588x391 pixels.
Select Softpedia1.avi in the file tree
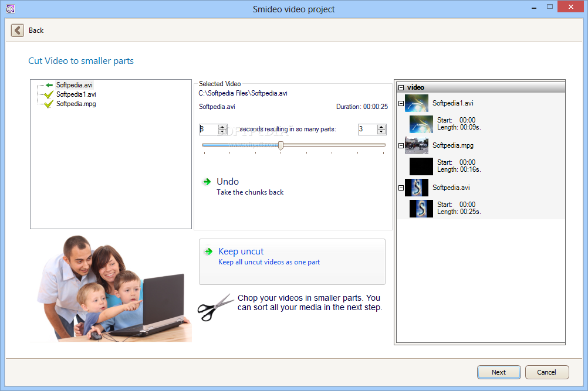76,94
